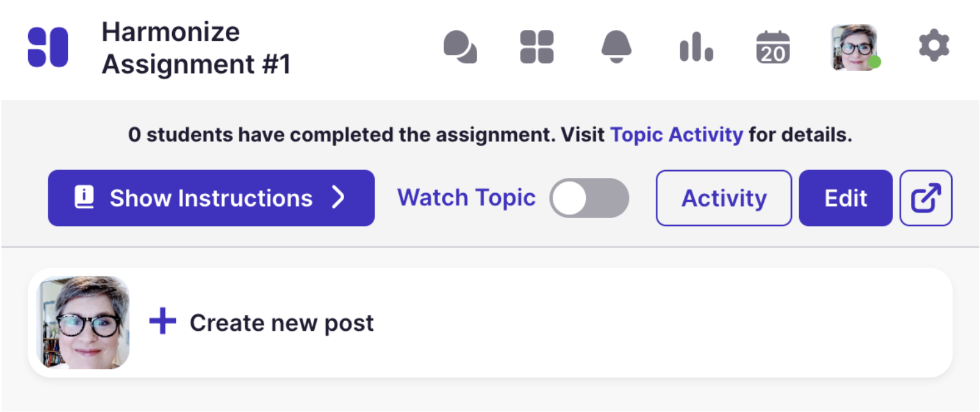Screen dimensions: 980x412
Task: Open the calendar icon
Action: (773, 47)
